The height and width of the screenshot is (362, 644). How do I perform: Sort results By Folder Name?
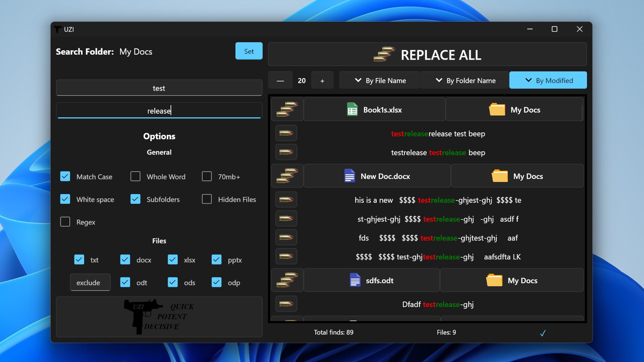coord(465,80)
